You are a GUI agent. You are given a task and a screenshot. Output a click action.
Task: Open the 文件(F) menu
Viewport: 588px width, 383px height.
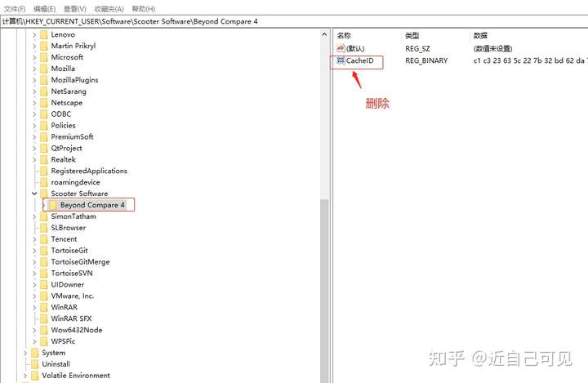pos(14,9)
